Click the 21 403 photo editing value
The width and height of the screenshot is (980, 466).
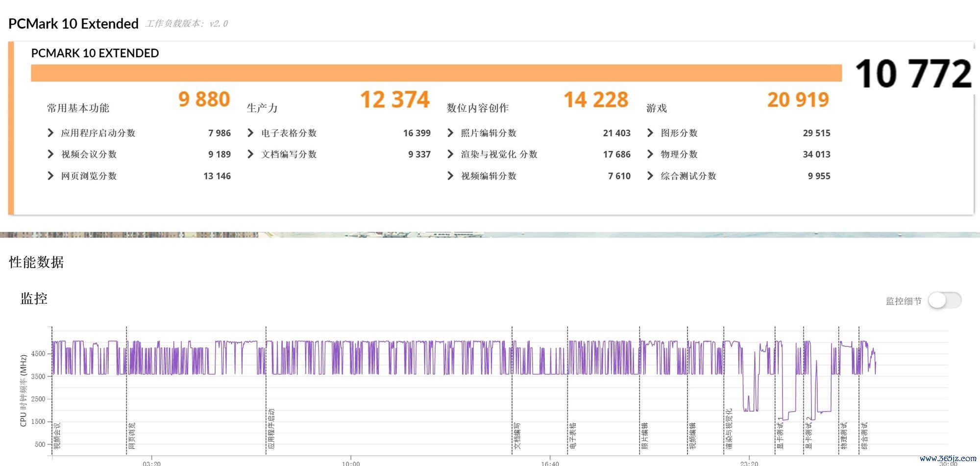pos(617,133)
